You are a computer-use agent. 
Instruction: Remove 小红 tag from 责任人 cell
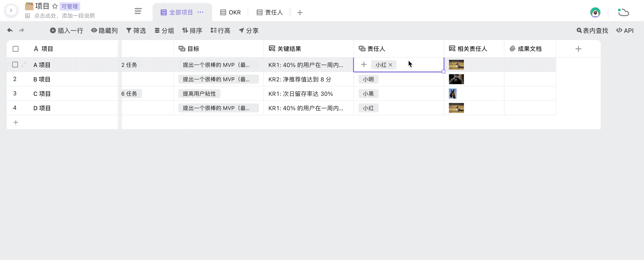point(390,65)
